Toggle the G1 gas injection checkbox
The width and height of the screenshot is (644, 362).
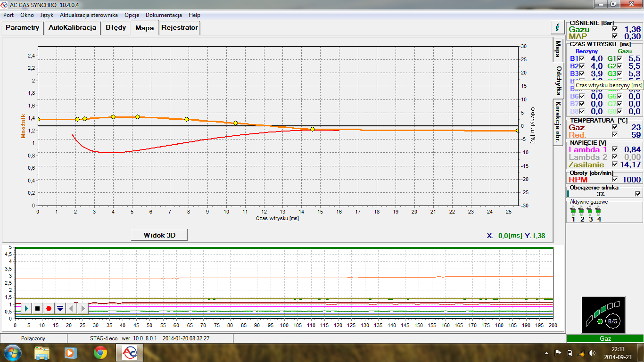(x=619, y=58)
